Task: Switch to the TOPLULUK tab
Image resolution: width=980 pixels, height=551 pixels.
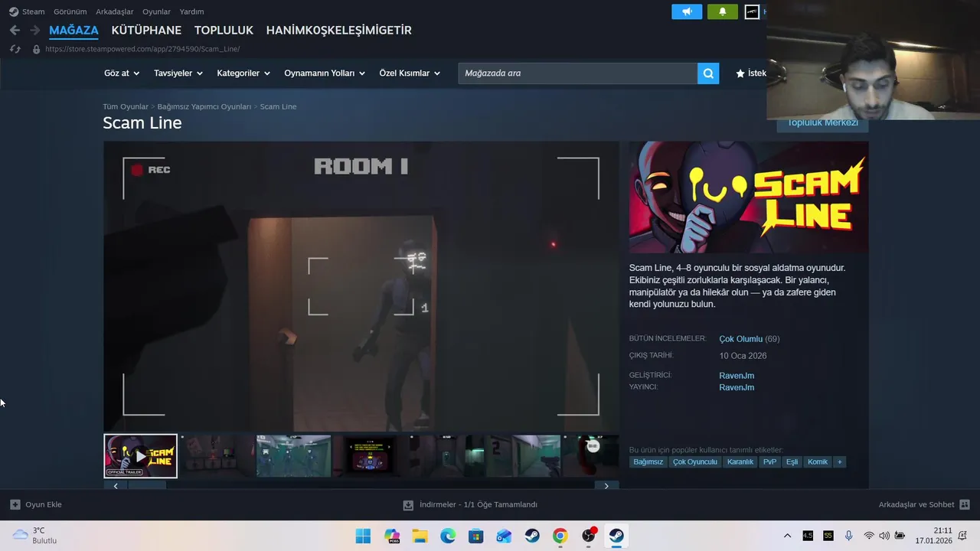Action: pos(224,30)
